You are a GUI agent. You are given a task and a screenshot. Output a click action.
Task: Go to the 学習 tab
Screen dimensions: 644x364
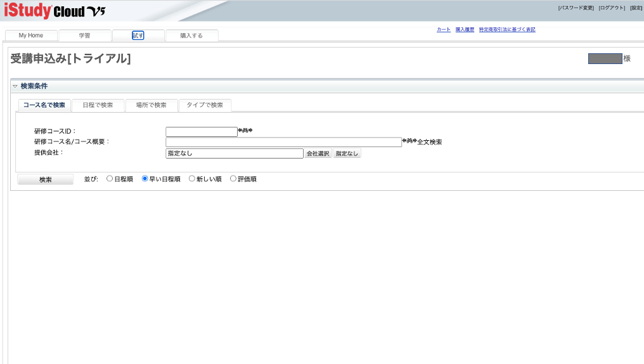point(84,36)
